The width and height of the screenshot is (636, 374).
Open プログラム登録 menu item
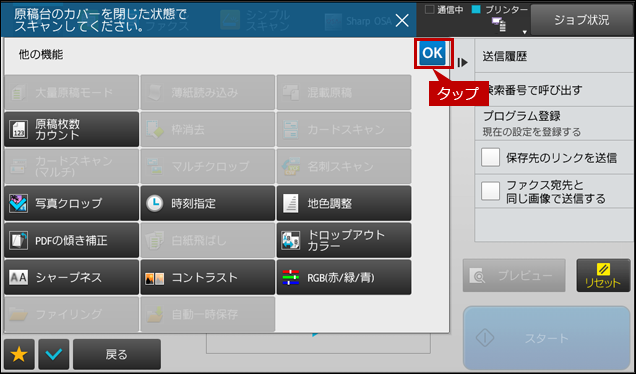554,123
